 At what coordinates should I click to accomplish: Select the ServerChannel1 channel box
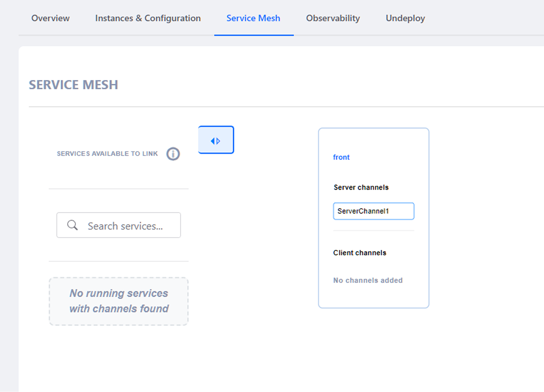pyautogui.click(x=373, y=211)
